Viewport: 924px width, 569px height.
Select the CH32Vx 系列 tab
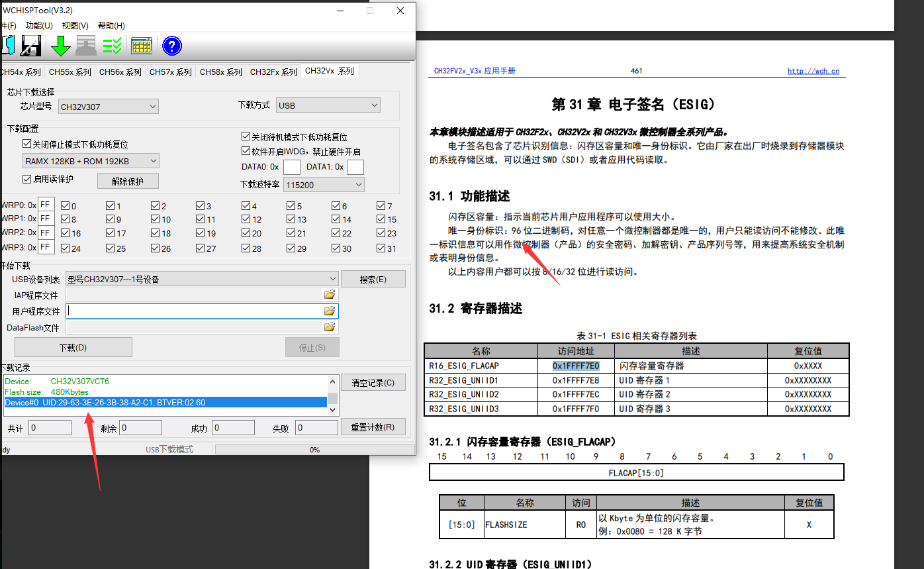[x=330, y=71]
